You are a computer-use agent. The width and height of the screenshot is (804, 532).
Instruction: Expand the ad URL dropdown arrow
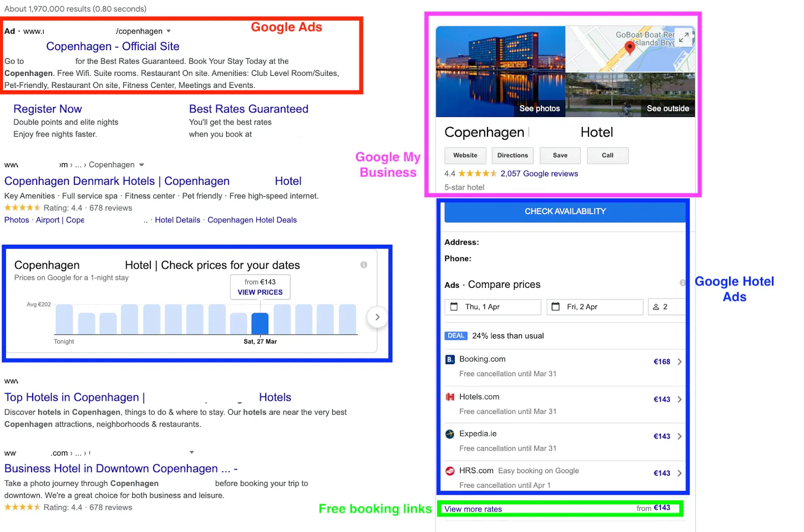[169, 31]
